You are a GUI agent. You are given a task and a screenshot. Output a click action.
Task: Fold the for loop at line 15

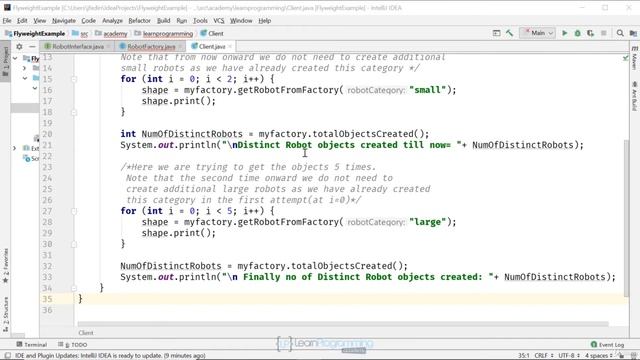point(74,79)
